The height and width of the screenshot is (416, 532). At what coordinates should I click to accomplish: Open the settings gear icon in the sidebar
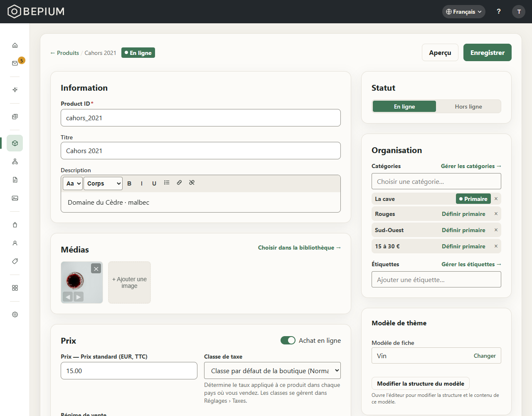(15, 314)
